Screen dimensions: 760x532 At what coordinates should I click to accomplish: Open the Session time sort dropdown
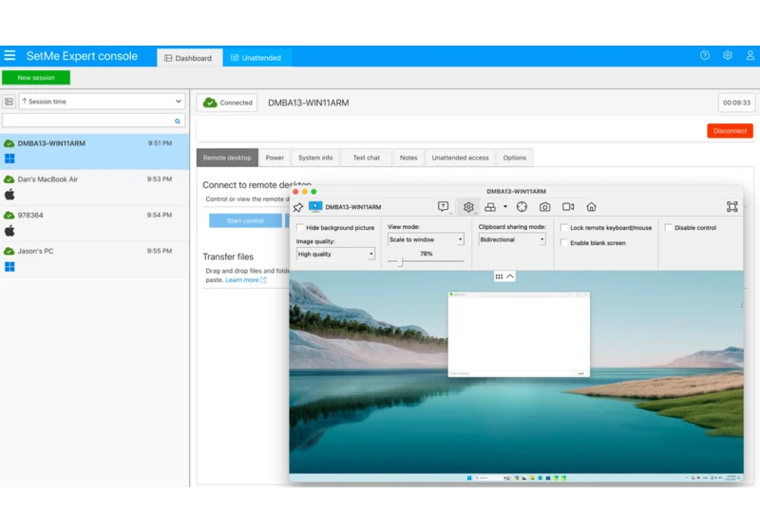point(103,102)
